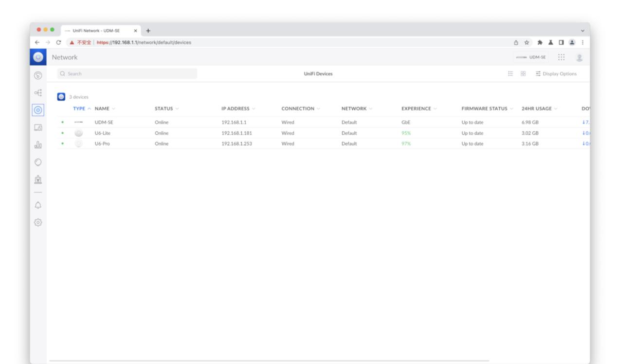Sort devices by the TYPE column
Image resolution: width=618 pixels, height=364 pixels.
click(x=79, y=108)
